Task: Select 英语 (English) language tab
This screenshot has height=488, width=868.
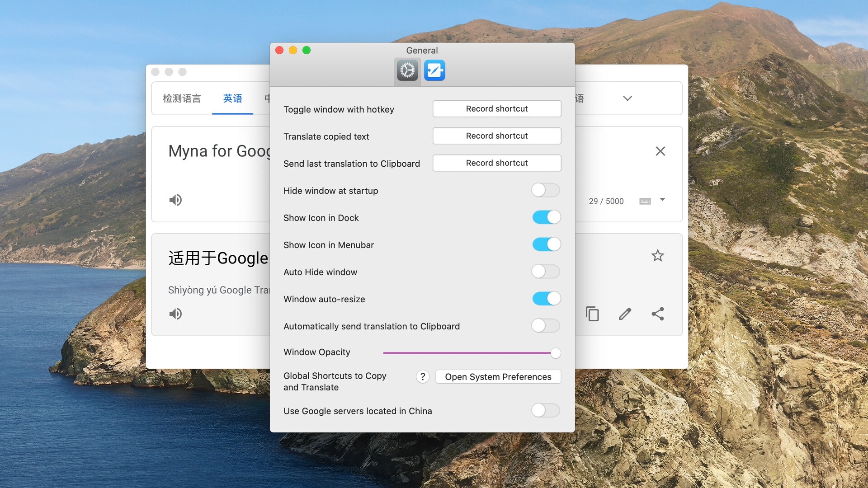Action: point(233,98)
